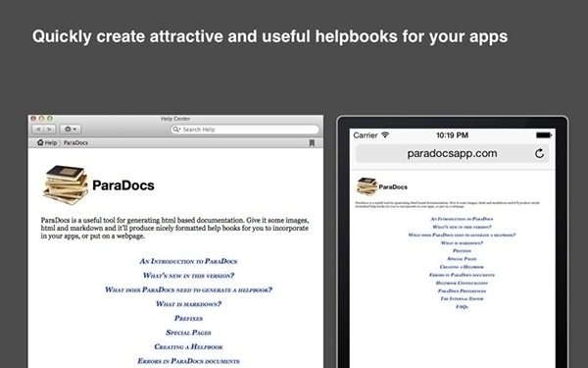
Task: Minimize the Help Center window
Action: (x=41, y=119)
